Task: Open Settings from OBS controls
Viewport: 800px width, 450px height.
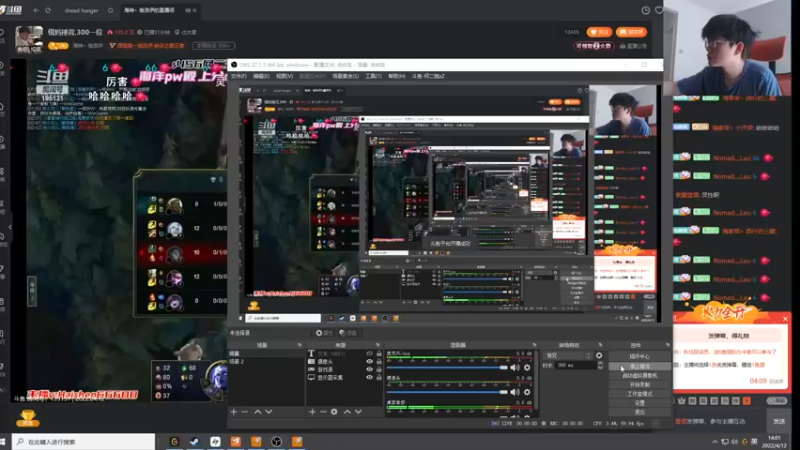Action: 639,403
